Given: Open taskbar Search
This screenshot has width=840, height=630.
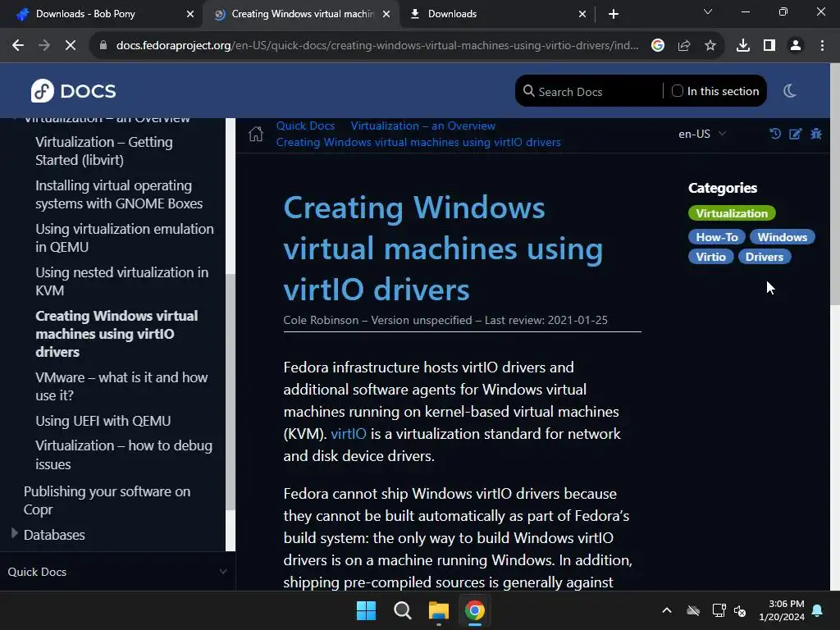Looking at the screenshot, I should (402, 610).
